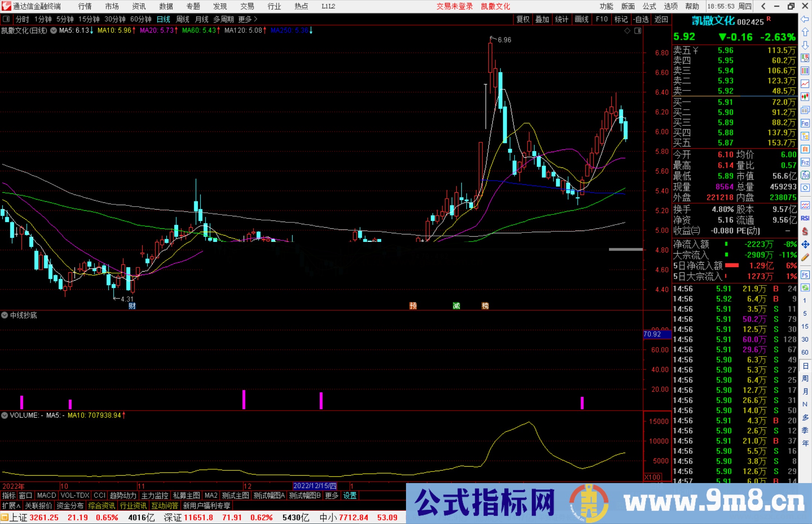
Task: Click the four-way move cross icon in sidebar
Action: 805,245
